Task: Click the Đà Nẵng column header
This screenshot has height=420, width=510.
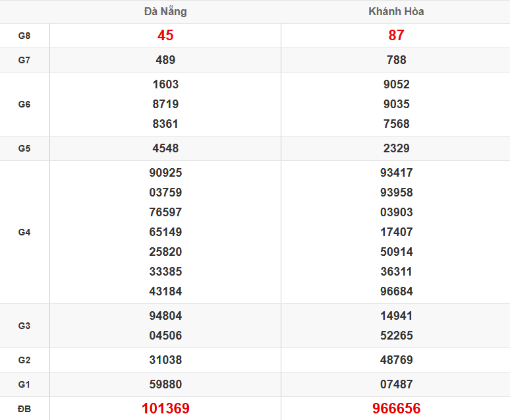Action: pyautogui.click(x=165, y=12)
